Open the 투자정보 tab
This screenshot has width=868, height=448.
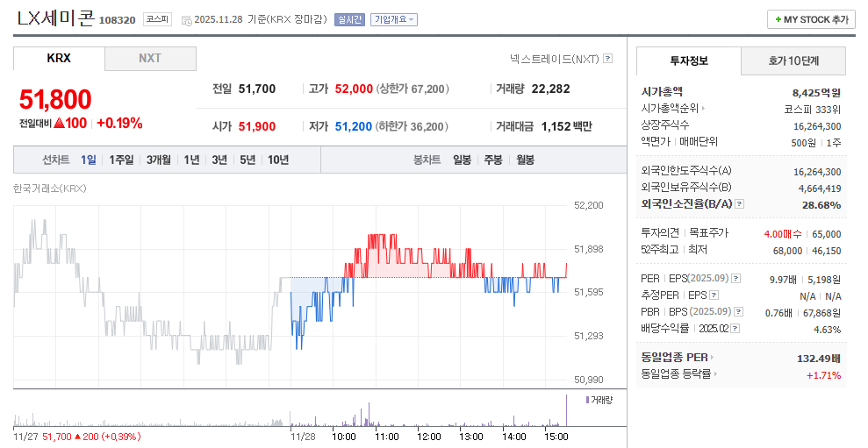[689, 60]
